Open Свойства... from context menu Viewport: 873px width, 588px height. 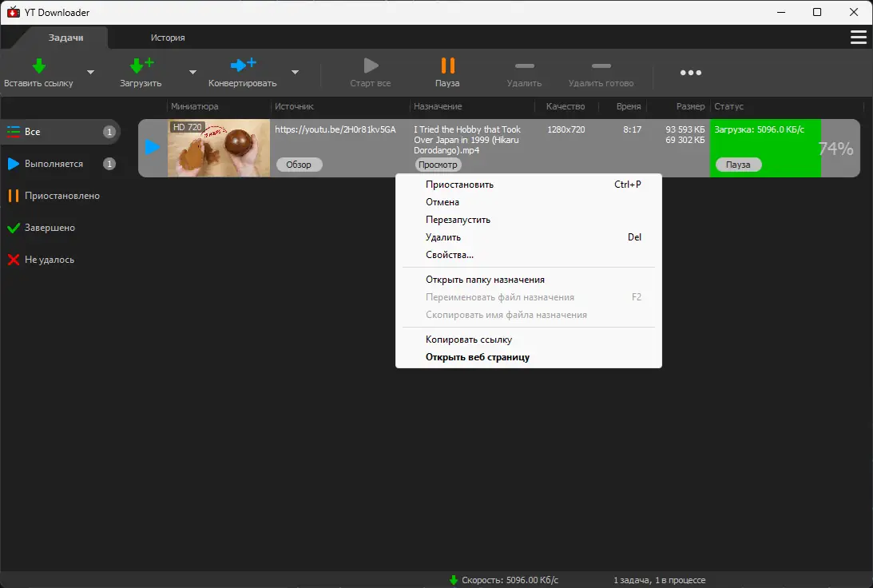(529, 255)
